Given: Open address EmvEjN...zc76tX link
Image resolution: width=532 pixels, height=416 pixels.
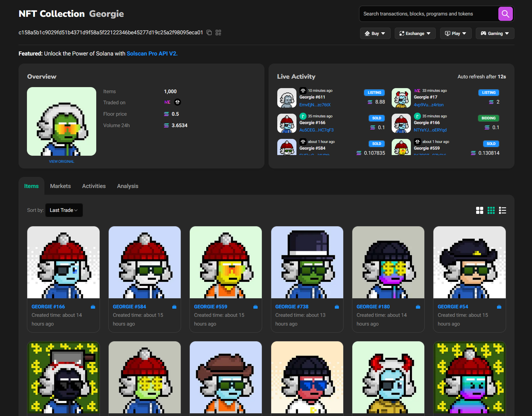Looking at the screenshot, I should 315,105.
